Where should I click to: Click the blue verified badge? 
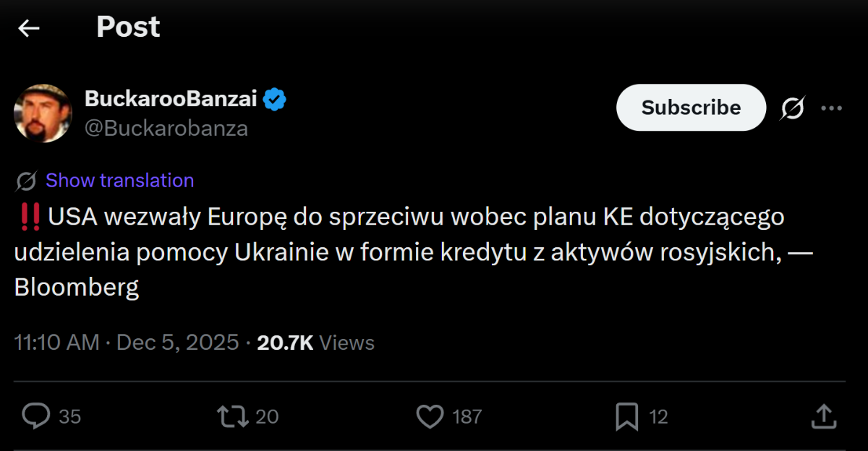pyautogui.click(x=275, y=99)
